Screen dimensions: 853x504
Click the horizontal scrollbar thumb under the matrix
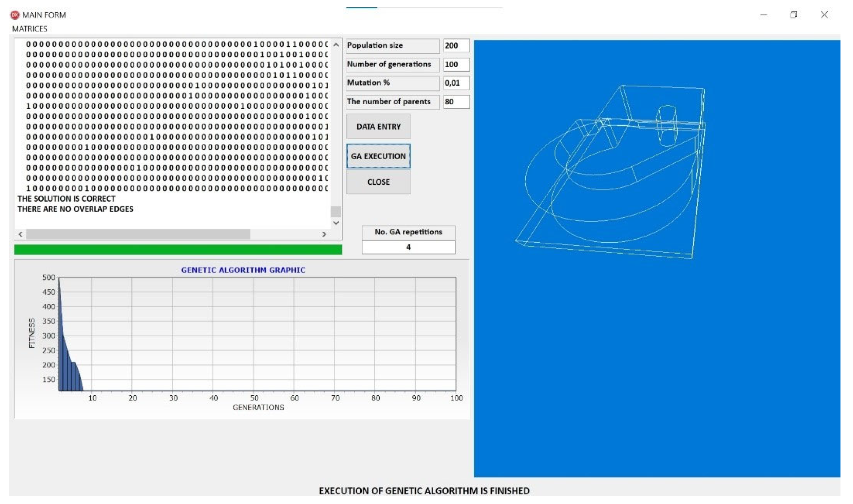pyautogui.click(x=138, y=234)
